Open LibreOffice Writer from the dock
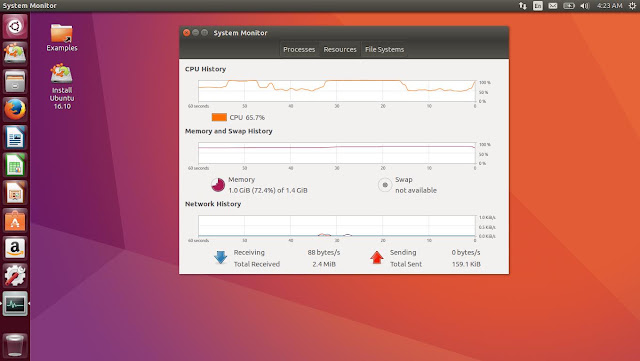The width and height of the screenshot is (640, 361). coord(15,137)
